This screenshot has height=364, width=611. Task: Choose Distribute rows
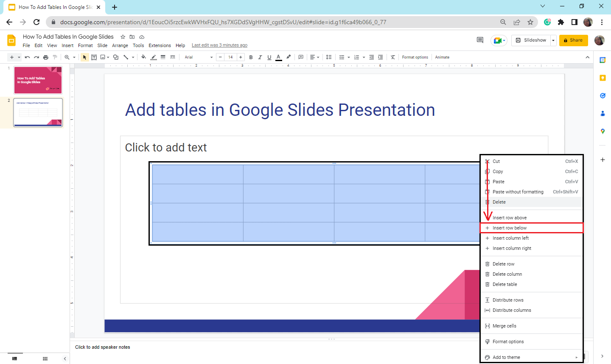(x=532, y=300)
